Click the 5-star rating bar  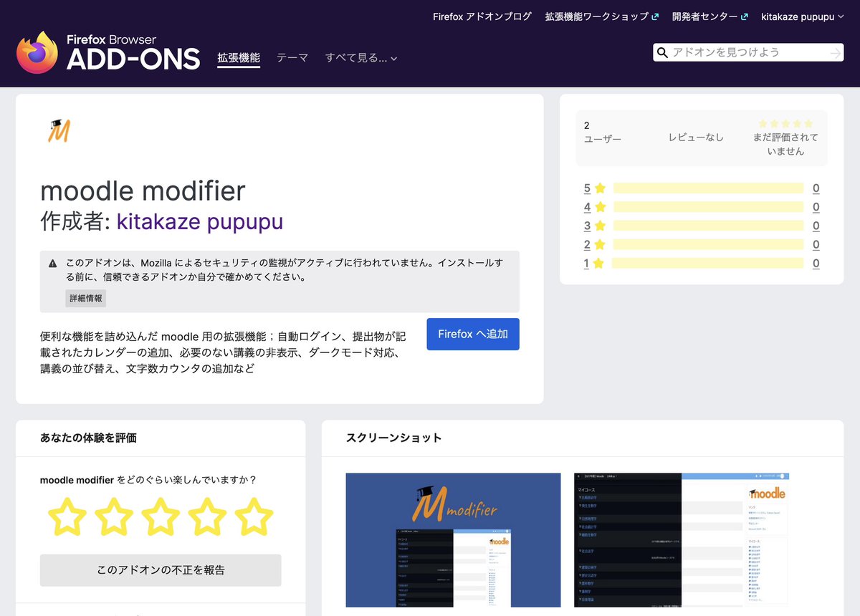coord(708,188)
